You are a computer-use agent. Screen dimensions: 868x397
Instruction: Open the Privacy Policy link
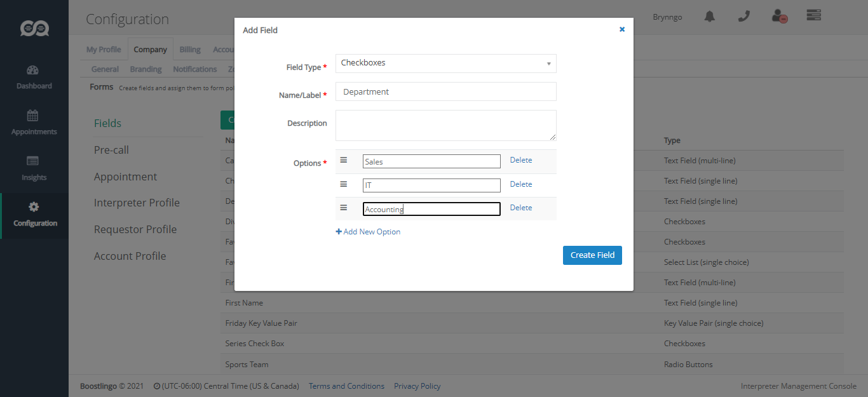[417, 386]
